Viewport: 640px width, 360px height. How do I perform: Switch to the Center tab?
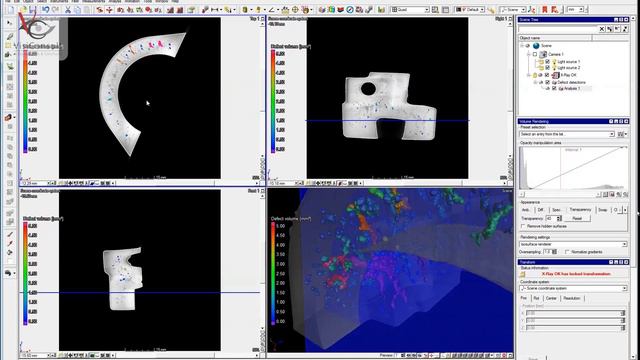[551, 298]
